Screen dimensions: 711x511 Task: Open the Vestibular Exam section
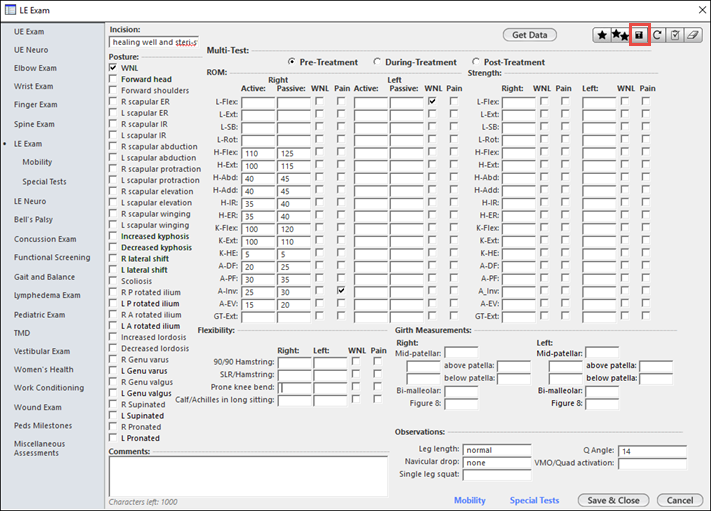click(x=42, y=351)
